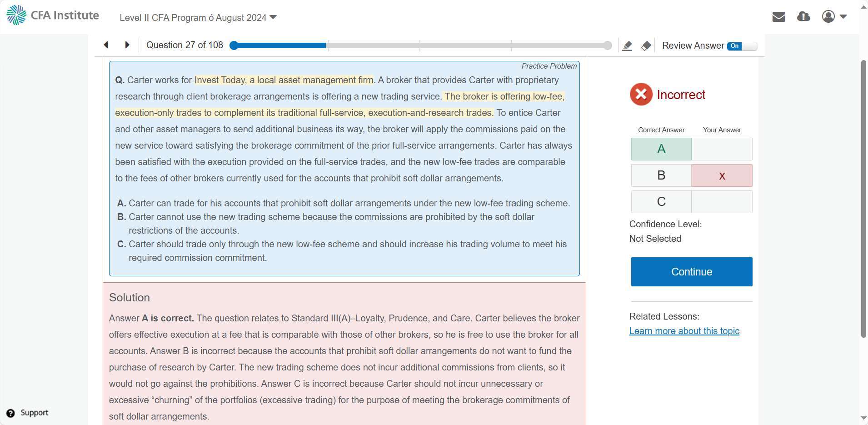
Task: Expand the account menu caret
Action: click(x=843, y=17)
